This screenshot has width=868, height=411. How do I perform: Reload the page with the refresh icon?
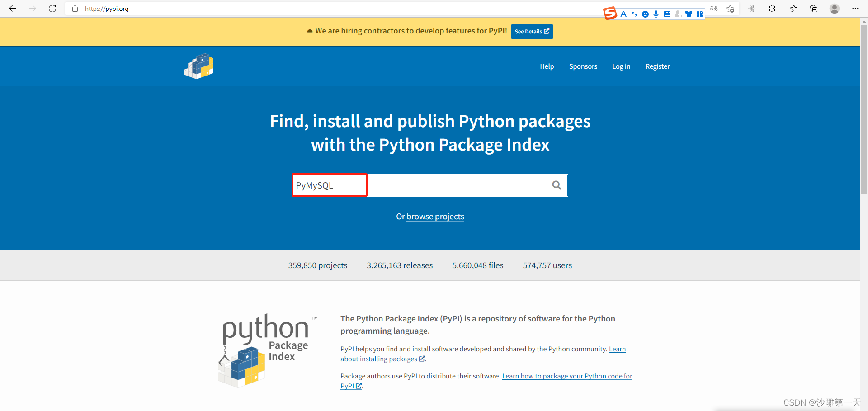pos(52,9)
